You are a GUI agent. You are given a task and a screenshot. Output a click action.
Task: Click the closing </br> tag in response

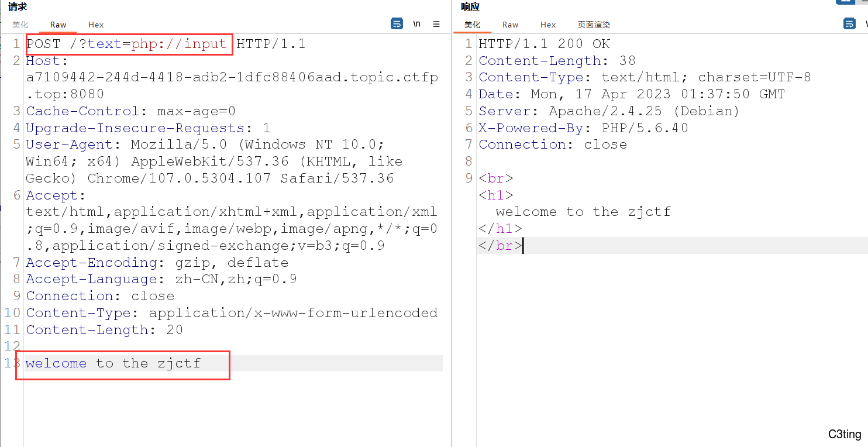[x=500, y=246]
